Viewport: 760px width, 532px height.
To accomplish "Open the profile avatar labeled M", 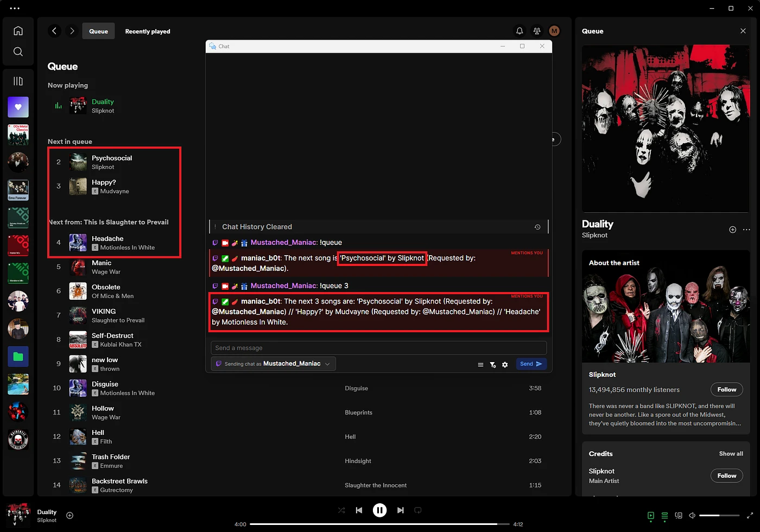I will click(x=554, y=31).
